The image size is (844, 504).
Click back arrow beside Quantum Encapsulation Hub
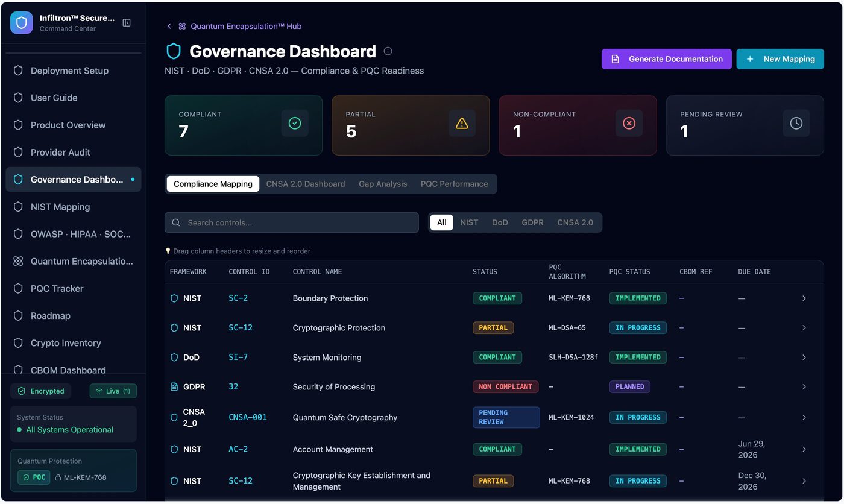click(169, 27)
